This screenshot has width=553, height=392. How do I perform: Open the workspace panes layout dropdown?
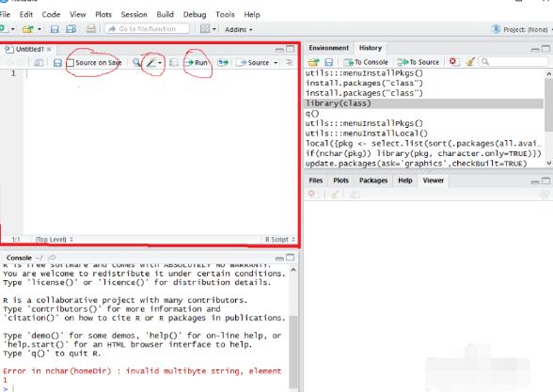coord(208,29)
